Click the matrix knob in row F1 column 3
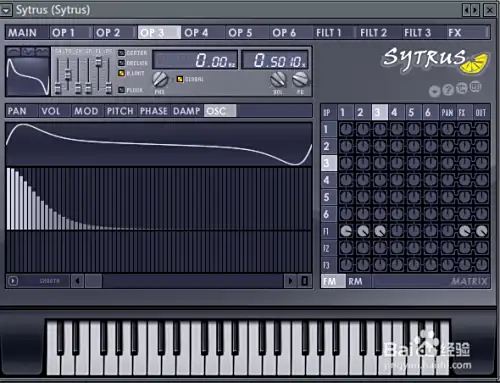Viewport: 500px width, 383px height. tap(380, 231)
